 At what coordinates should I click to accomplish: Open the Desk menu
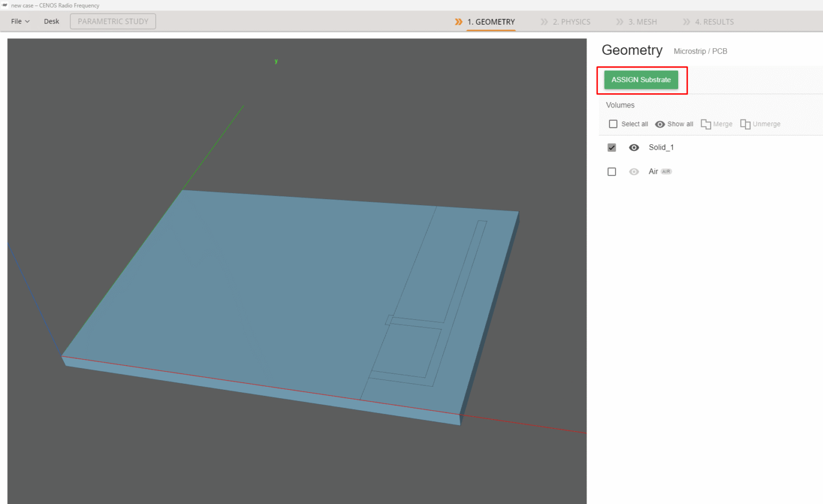(x=51, y=21)
